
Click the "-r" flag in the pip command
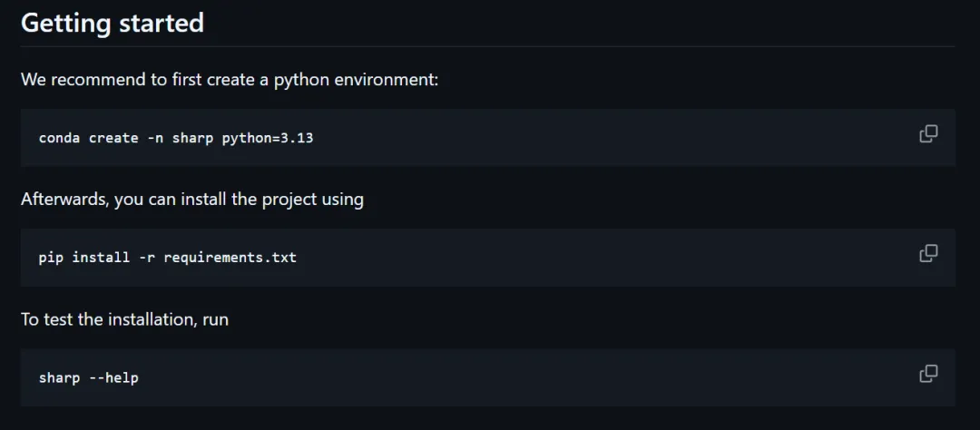[x=147, y=258]
